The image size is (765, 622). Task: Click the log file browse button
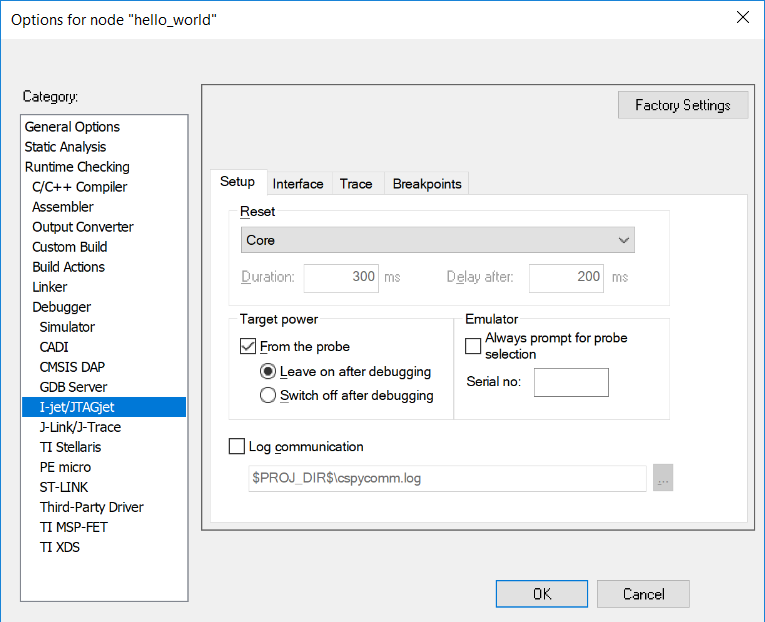(x=663, y=479)
